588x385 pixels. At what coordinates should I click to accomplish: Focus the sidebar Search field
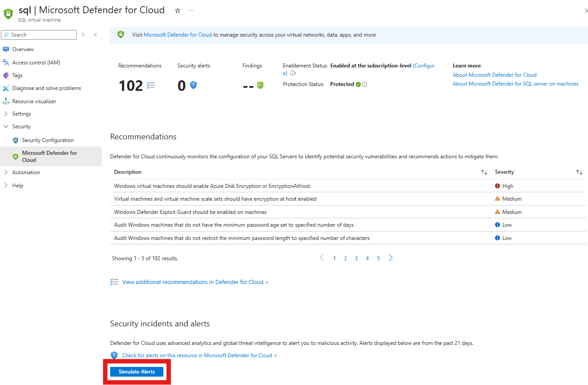tap(39, 35)
